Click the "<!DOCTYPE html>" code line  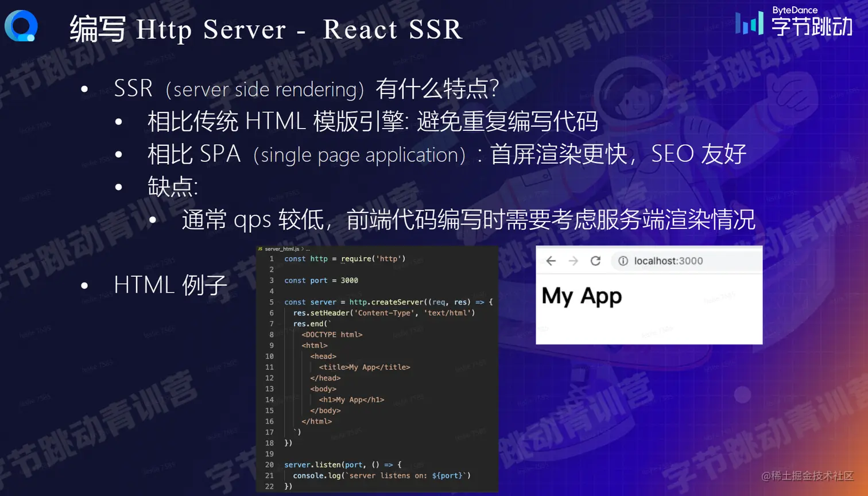332,335
